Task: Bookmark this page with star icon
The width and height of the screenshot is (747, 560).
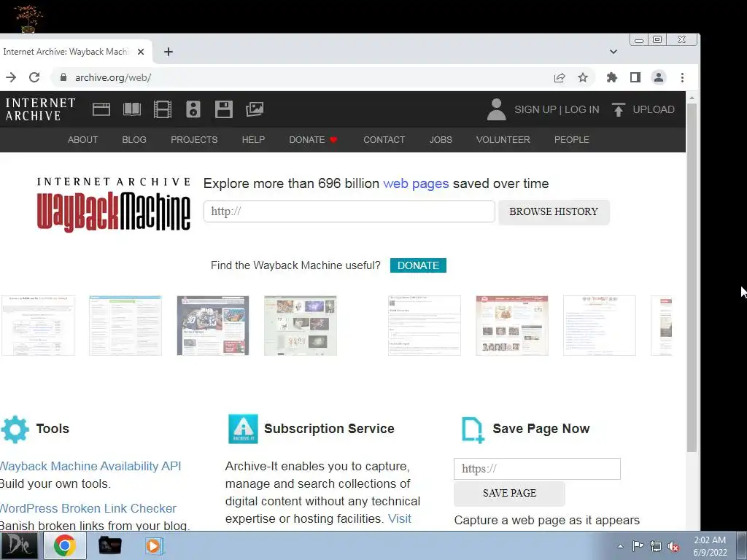Action: pos(583,77)
